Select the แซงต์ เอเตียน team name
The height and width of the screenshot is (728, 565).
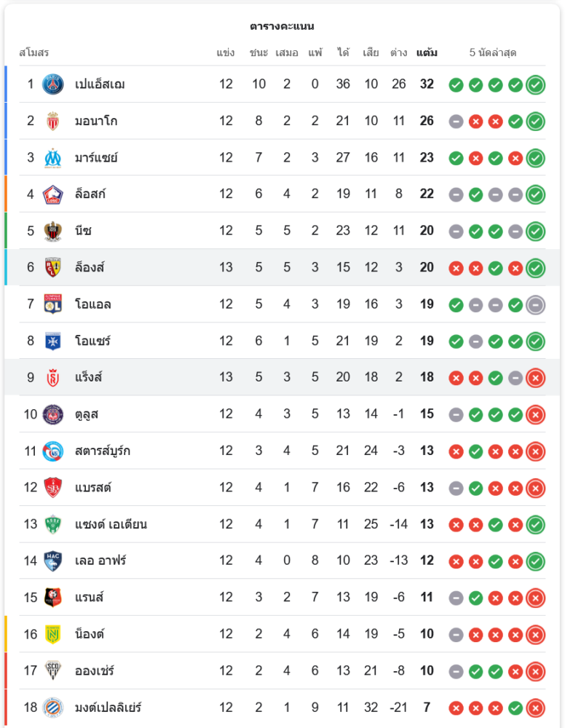coord(111,524)
